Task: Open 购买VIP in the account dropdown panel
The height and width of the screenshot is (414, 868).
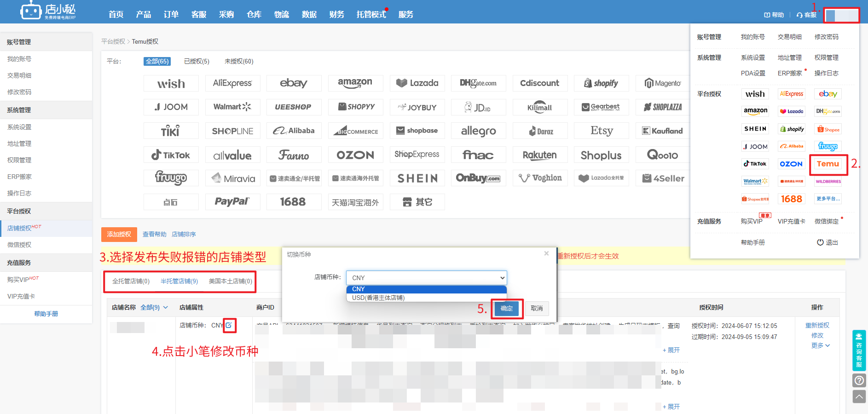Action: pos(752,221)
